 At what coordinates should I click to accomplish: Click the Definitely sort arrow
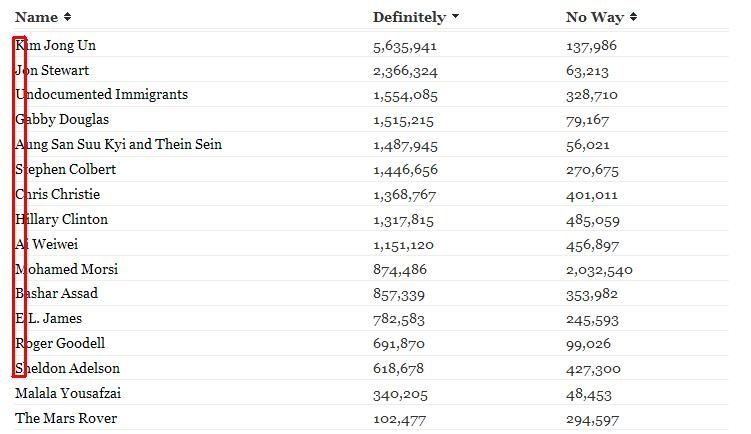(455, 16)
